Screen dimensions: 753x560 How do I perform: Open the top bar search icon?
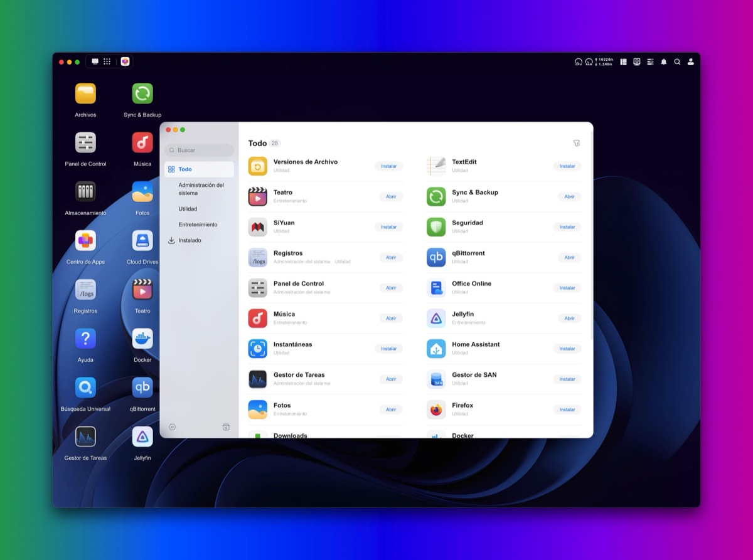tap(677, 62)
